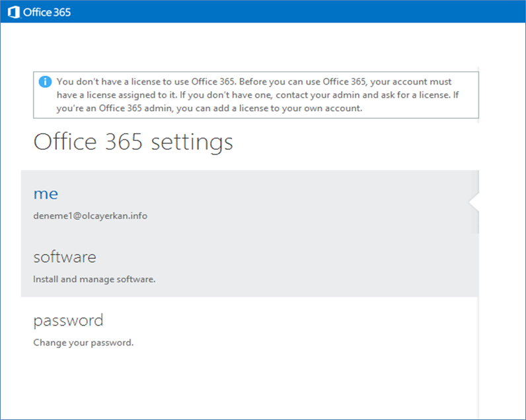Click the Office 365 brand text in header
This screenshot has height=420, width=526.
[x=47, y=13]
